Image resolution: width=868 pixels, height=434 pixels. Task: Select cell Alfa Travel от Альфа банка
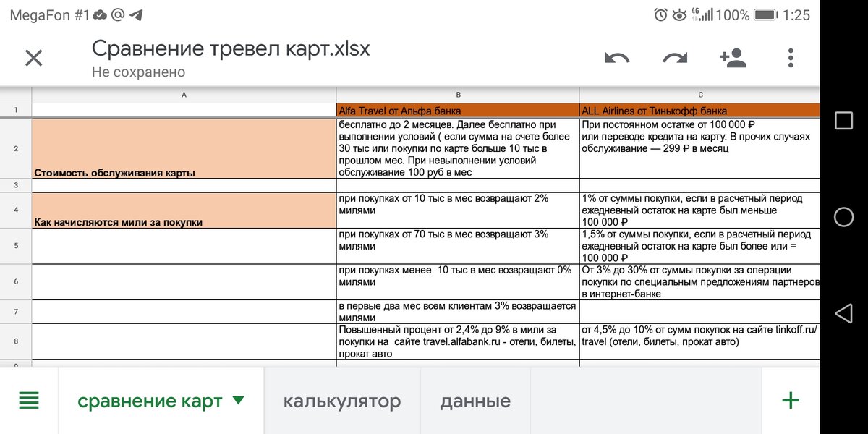458,111
